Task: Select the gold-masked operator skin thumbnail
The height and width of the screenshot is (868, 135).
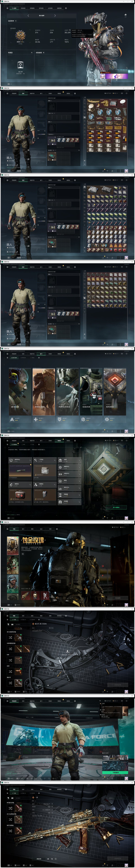Action: pyautogui.click(x=13, y=546)
